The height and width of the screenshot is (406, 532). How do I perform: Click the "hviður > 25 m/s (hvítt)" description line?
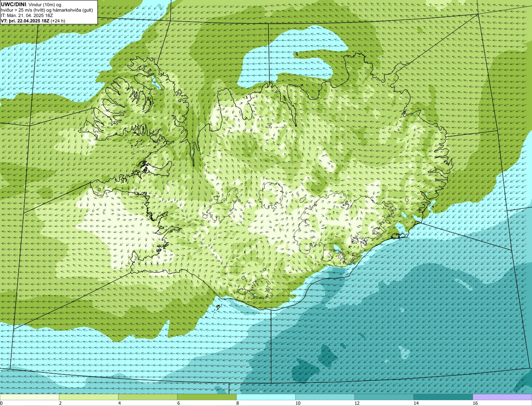point(47,10)
